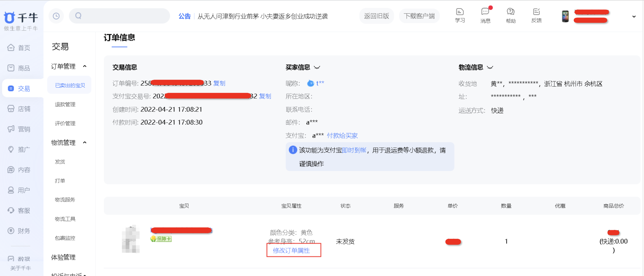Click the buyer Wangwang chat icon
644x276 pixels.
click(310, 83)
